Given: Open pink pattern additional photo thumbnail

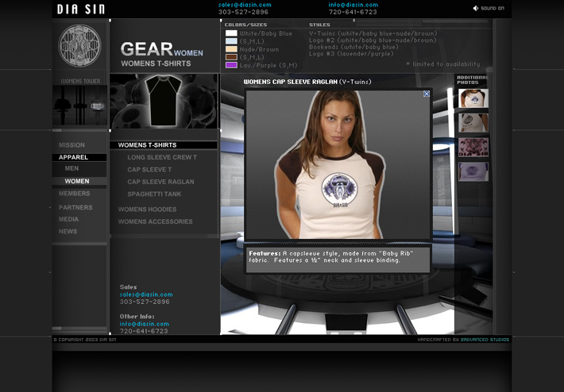Looking at the screenshot, I should point(473,148).
